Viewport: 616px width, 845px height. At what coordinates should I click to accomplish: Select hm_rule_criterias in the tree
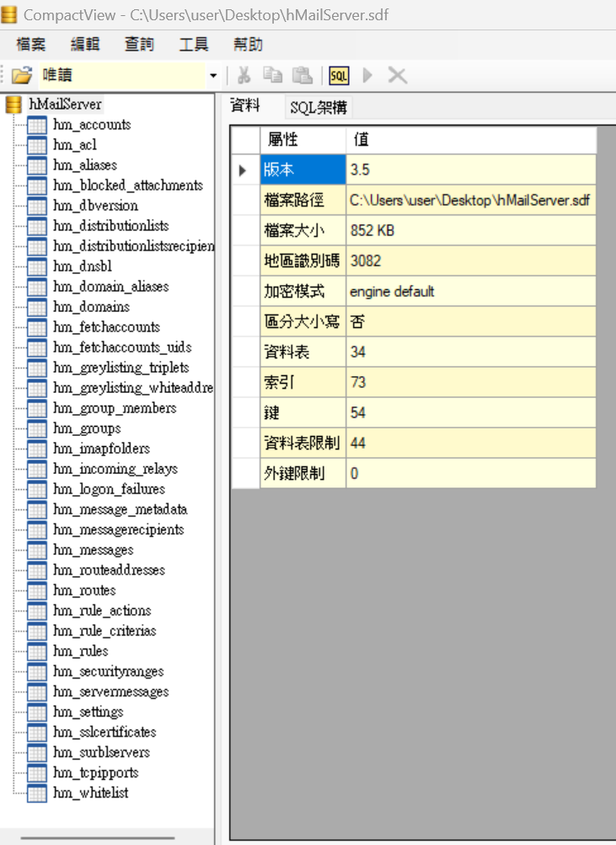click(x=105, y=631)
